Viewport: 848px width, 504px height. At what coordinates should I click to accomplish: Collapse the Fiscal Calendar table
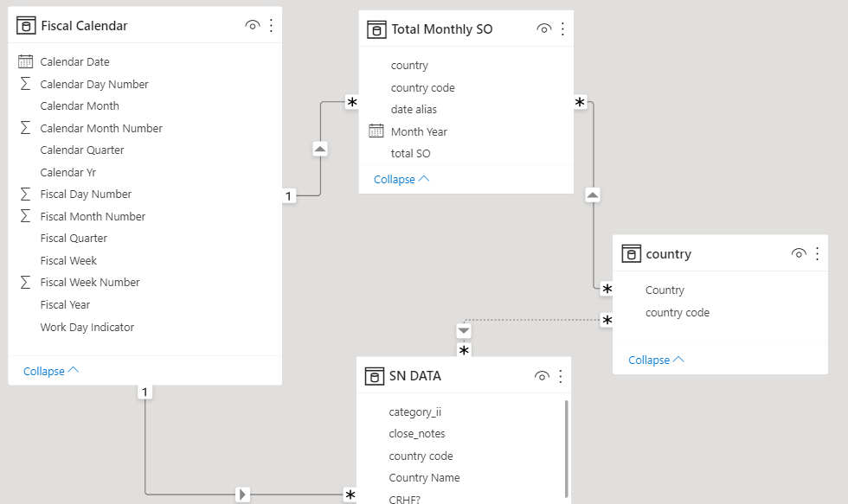51,371
